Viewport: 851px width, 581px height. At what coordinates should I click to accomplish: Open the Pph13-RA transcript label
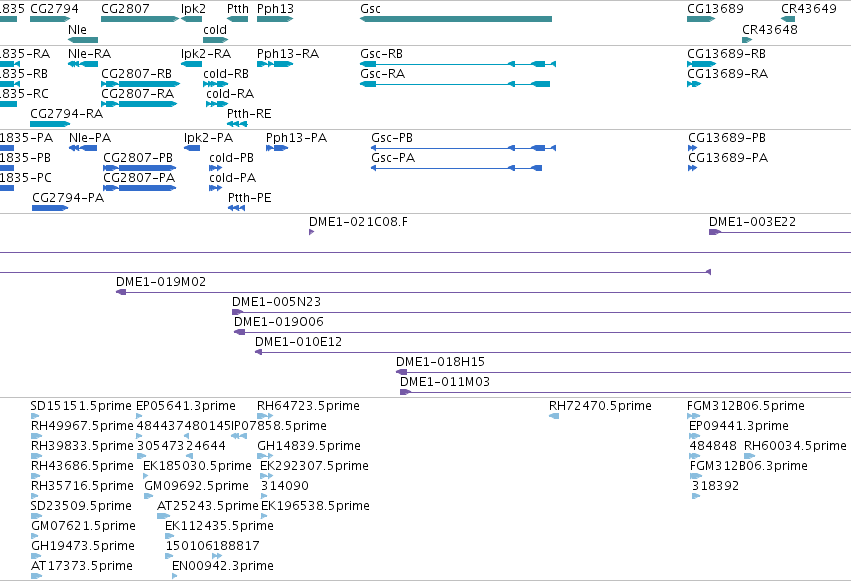(288, 54)
